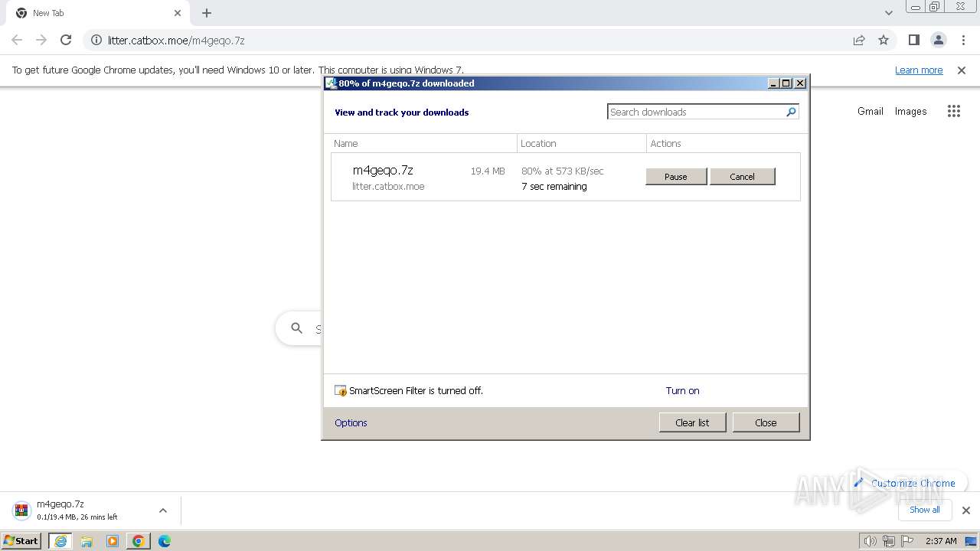Open Internet Explorer in taskbar
The height and width of the screenshot is (551, 980).
click(60, 541)
